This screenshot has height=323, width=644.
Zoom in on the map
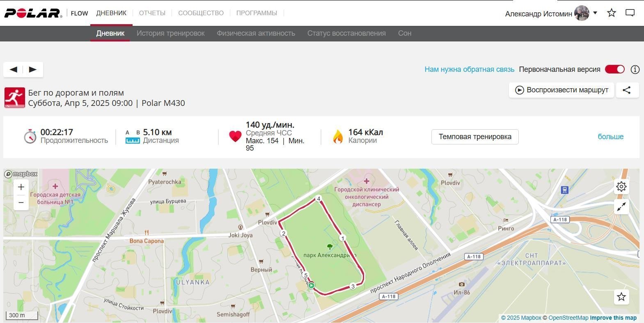pyautogui.click(x=21, y=187)
